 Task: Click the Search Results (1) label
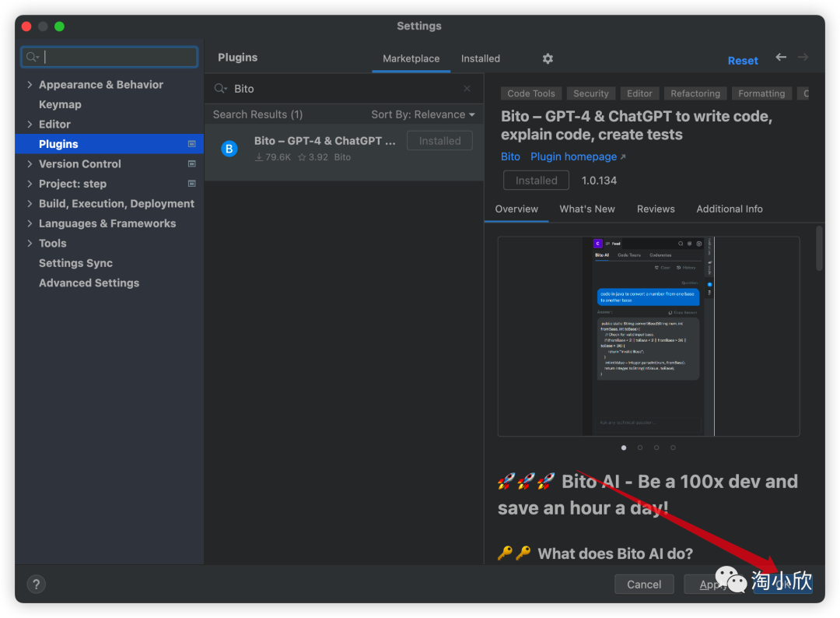pyautogui.click(x=257, y=114)
